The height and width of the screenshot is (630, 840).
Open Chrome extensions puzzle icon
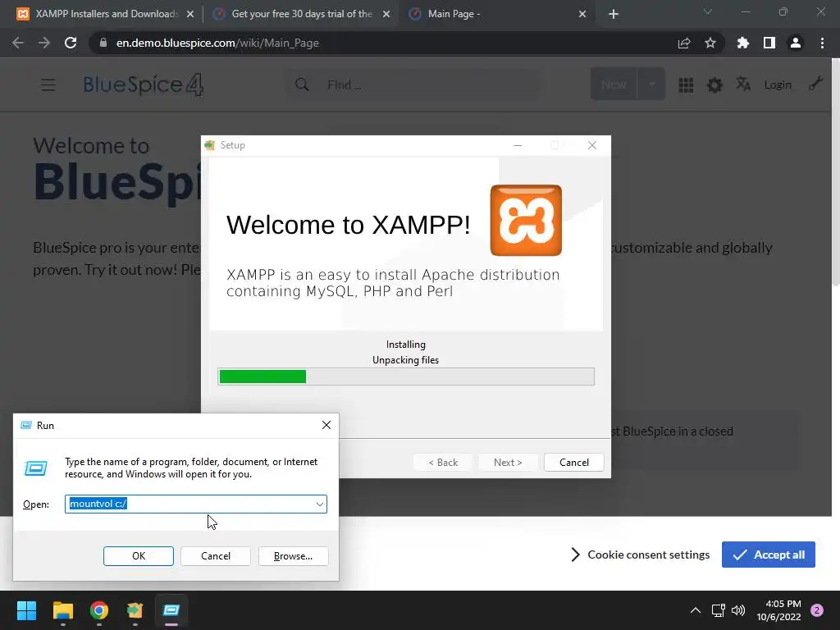coord(742,43)
